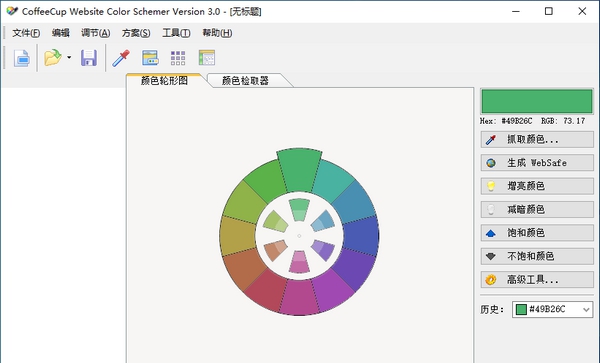Click the 生成 WebSafe button
Screen dimensions: 600x363
tap(537, 163)
